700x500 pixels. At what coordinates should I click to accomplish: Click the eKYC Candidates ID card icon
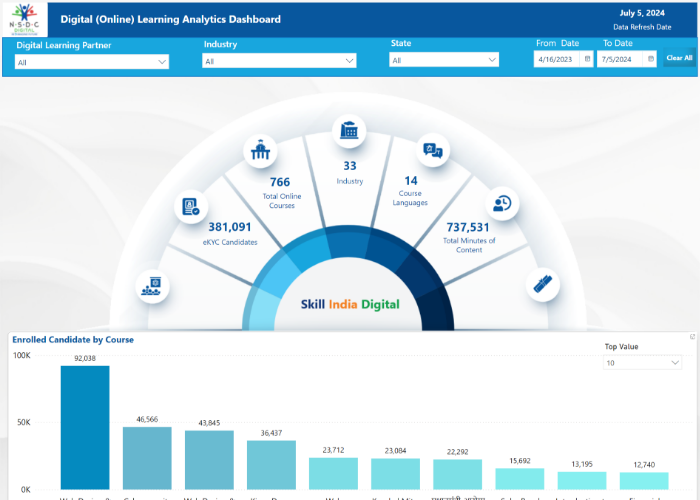(191, 207)
